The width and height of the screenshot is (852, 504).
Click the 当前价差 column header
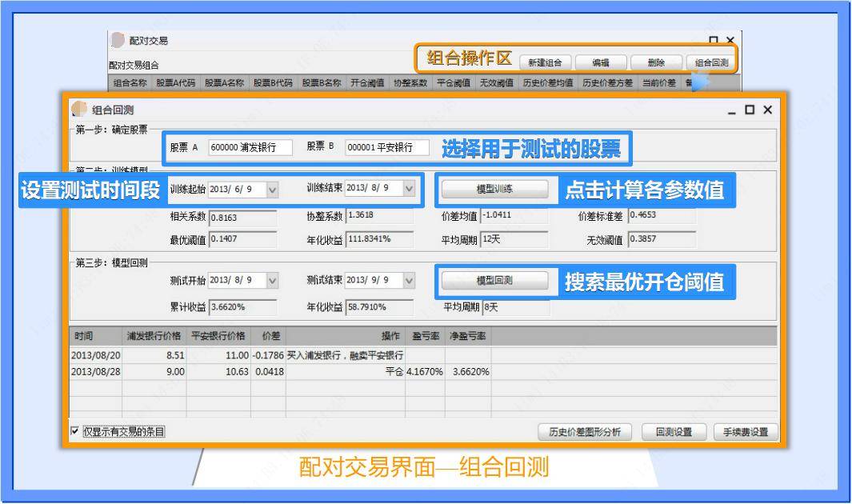click(658, 82)
